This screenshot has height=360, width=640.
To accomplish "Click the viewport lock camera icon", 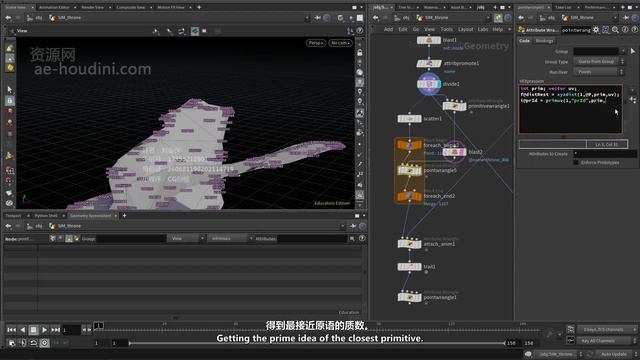I will (360, 53).
